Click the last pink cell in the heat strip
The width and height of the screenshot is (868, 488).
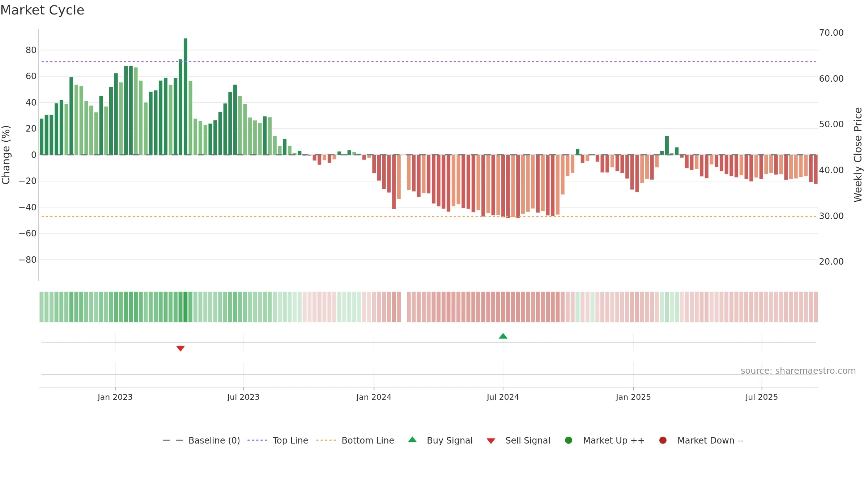tap(816, 307)
